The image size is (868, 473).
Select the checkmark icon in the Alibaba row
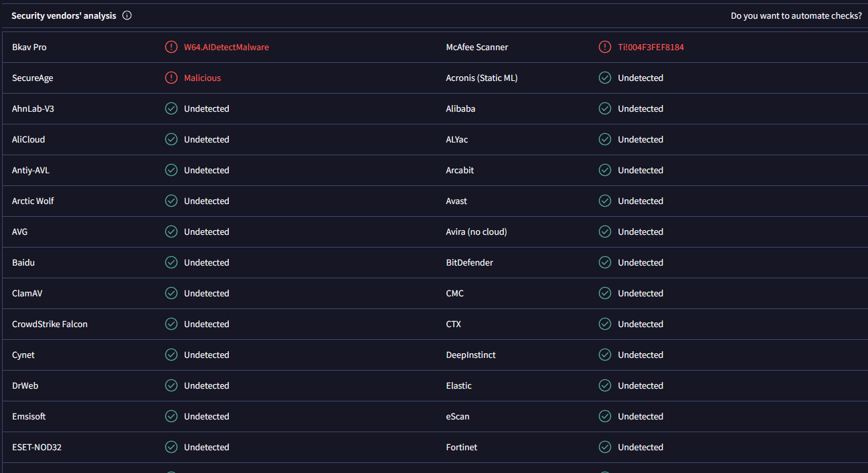605,108
